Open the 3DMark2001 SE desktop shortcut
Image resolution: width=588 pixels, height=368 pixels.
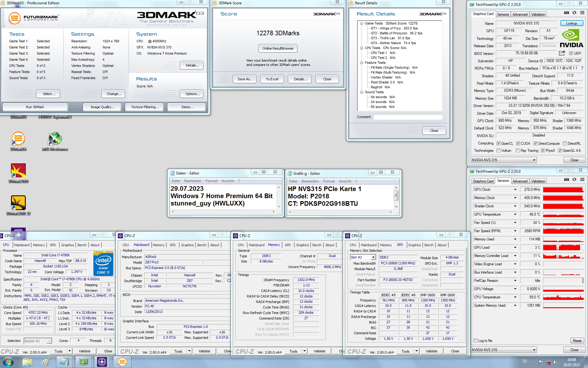[18, 205]
